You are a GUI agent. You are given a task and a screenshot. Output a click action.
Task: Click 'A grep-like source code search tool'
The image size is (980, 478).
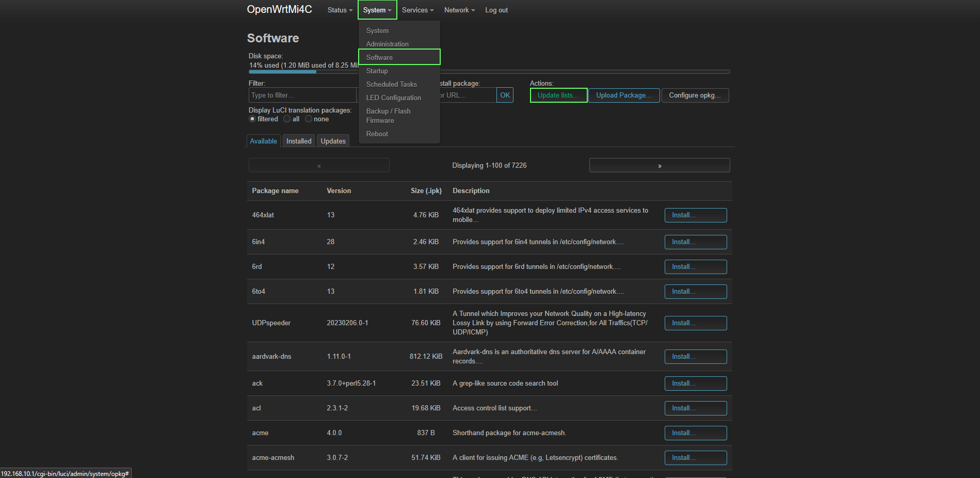coord(505,383)
